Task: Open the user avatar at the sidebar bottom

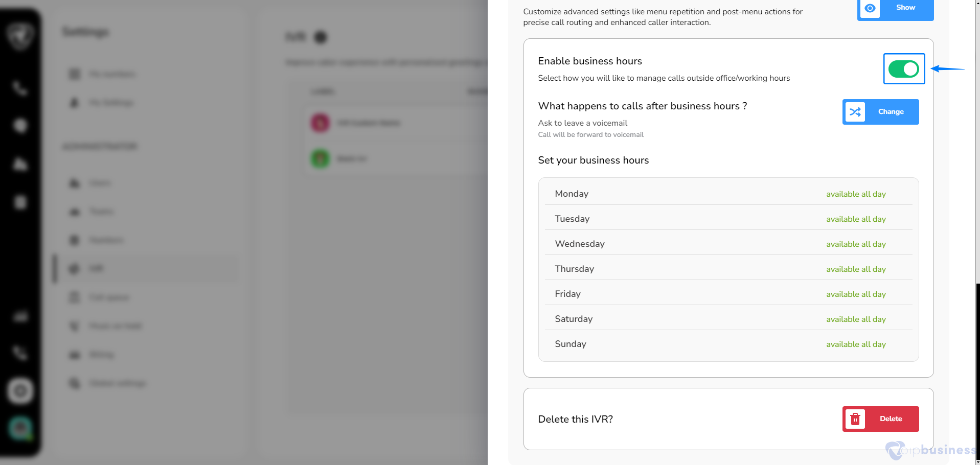Action: click(20, 428)
